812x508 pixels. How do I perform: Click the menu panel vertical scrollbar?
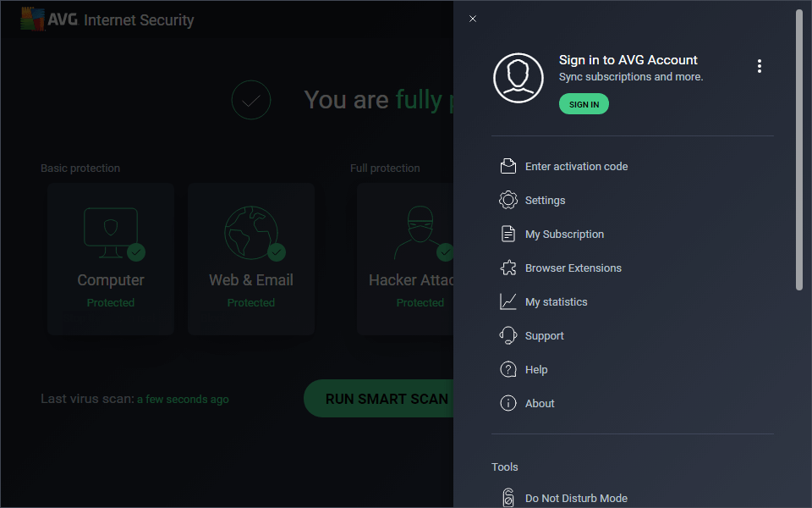[x=799, y=152]
